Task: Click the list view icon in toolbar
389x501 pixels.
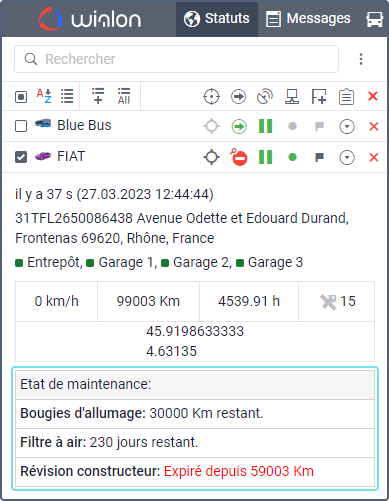Action: pos(67,96)
